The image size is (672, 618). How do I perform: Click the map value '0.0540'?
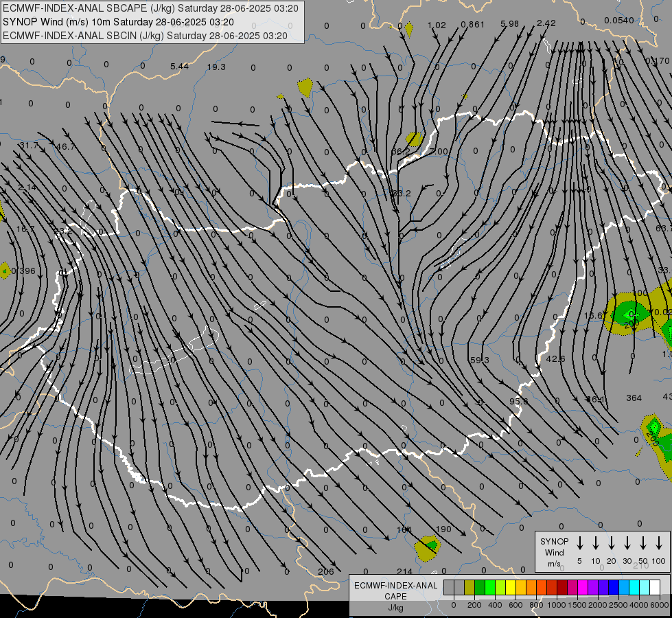point(619,21)
